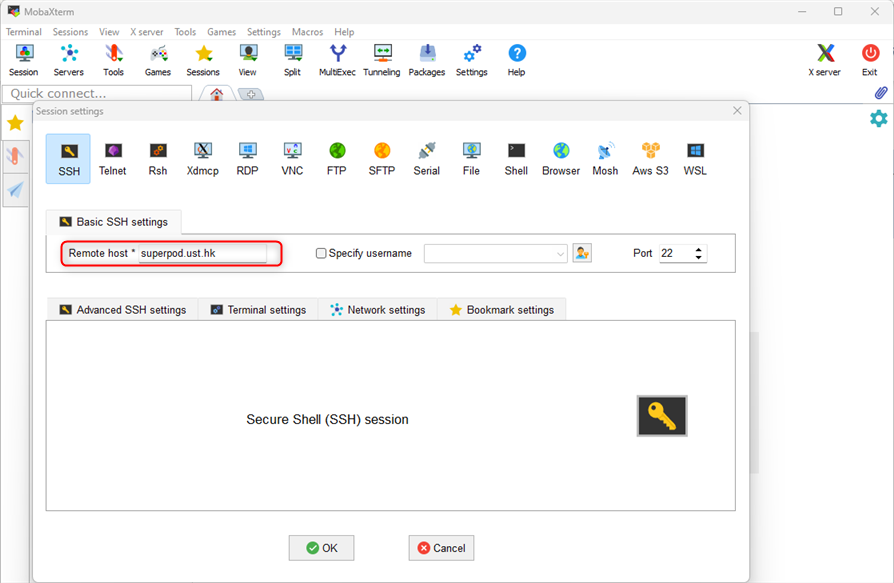Click the Quick connect field

pyautogui.click(x=97, y=93)
